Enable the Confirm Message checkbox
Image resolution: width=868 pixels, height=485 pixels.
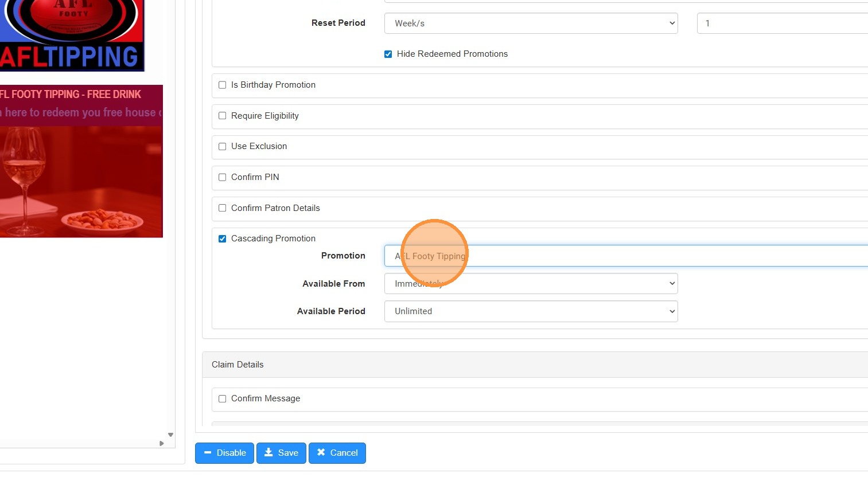(x=223, y=398)
